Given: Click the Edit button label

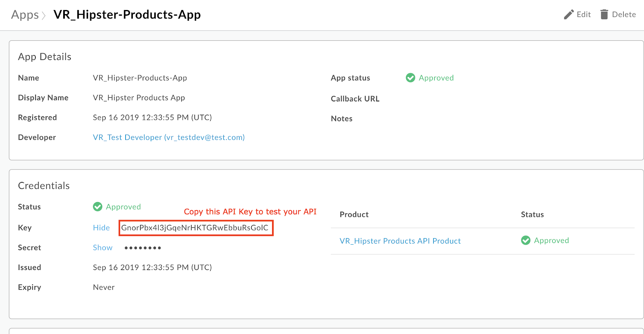Looking at the screenshot, I should tap(584, 14).
